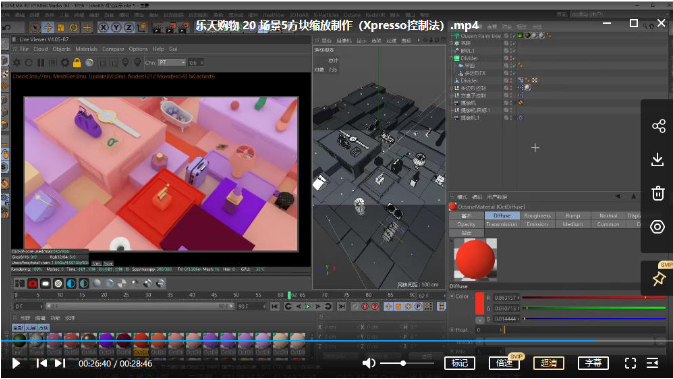Image resolution: width=673 pixels, height=379 pixels.
Task: Select the Move tool cross icon in C4D toolbar
Action: (x=48, y=27)
